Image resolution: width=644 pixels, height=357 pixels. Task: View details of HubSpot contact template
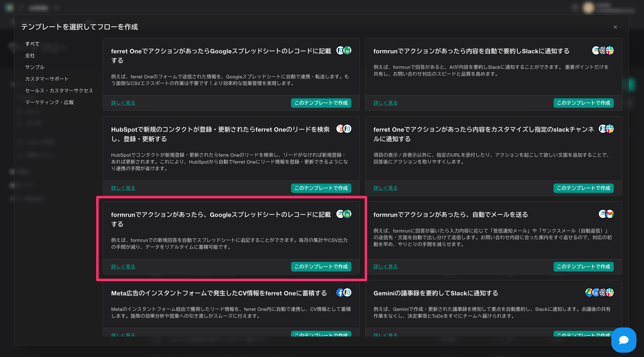[x=123, y=188]
